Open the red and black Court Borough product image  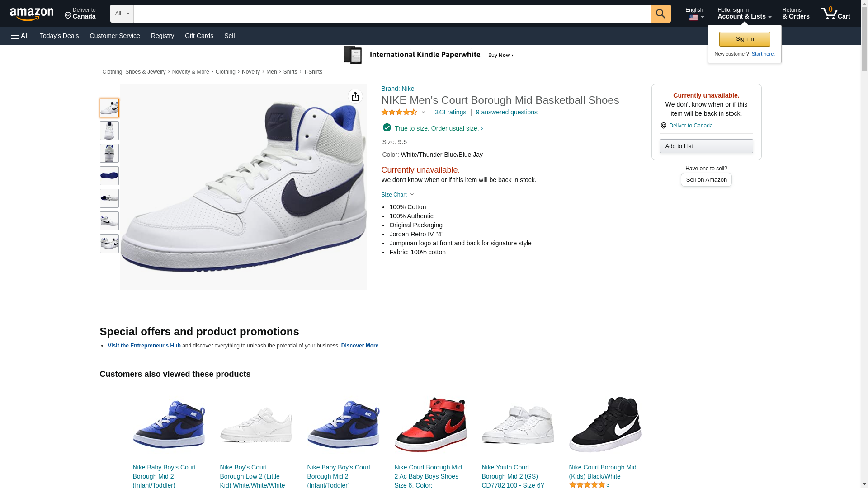430,425
